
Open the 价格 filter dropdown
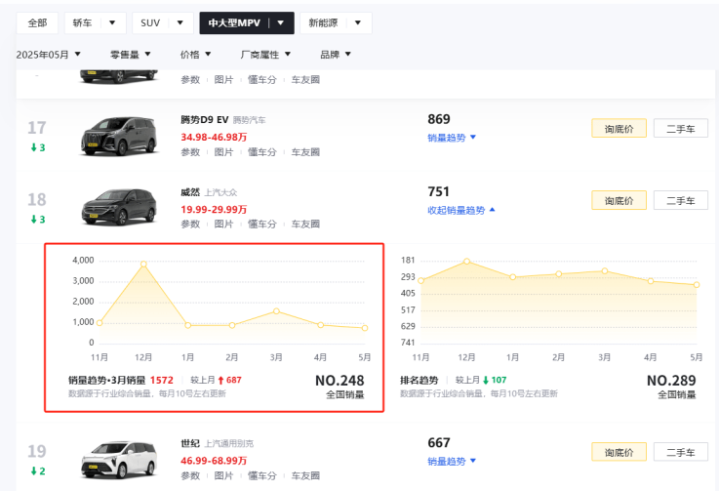pos(195,55)
